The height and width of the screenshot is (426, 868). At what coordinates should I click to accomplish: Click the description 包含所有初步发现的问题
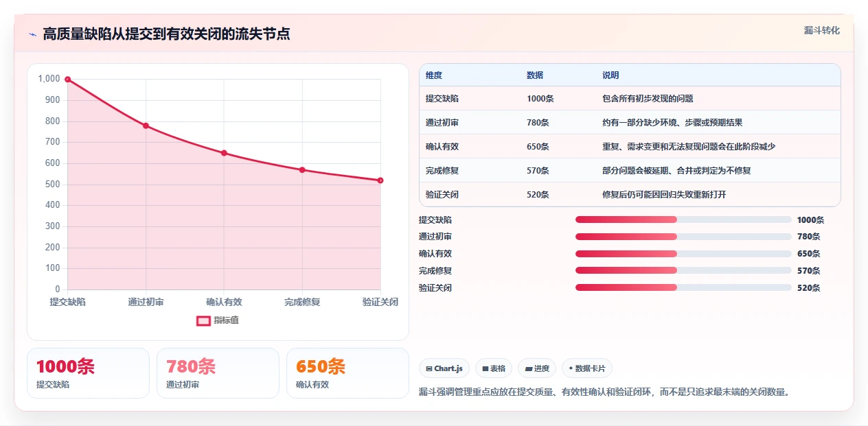(x=648, y=99)
